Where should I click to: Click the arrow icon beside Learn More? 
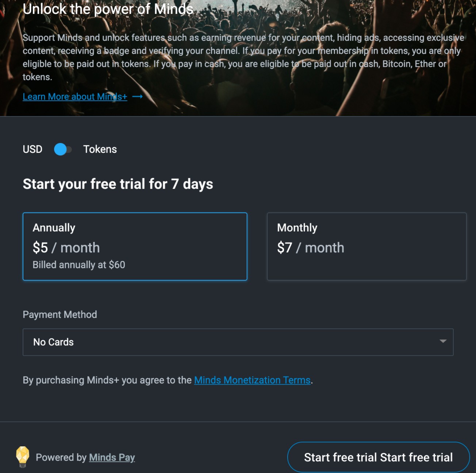pyautogui.click(x=137, y=97)
